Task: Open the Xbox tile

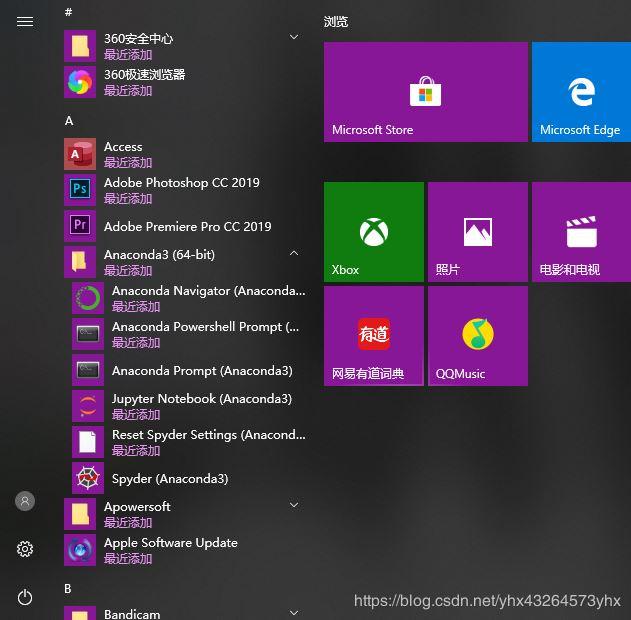Action: pos(374,232)
